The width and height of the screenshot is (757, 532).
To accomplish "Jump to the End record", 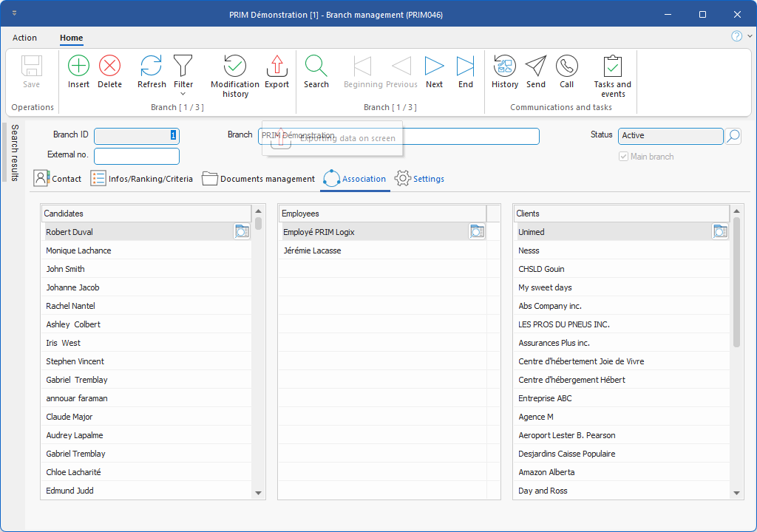I will coord(465,66).
